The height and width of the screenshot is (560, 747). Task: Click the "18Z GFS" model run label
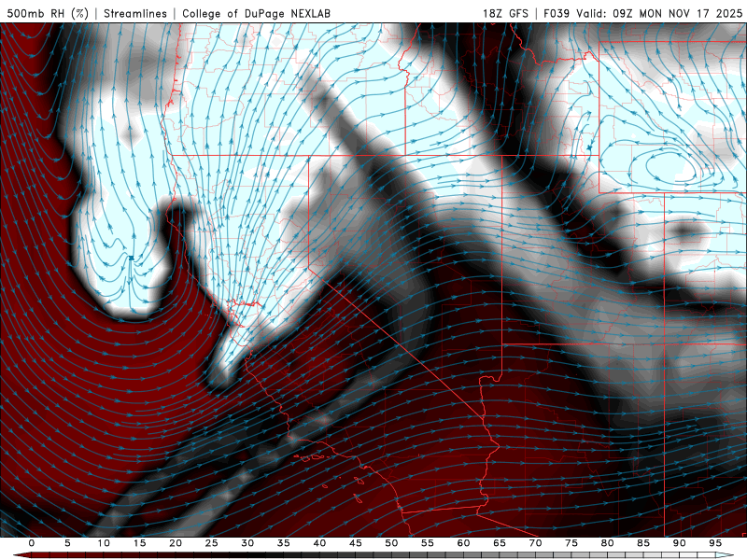505,13
